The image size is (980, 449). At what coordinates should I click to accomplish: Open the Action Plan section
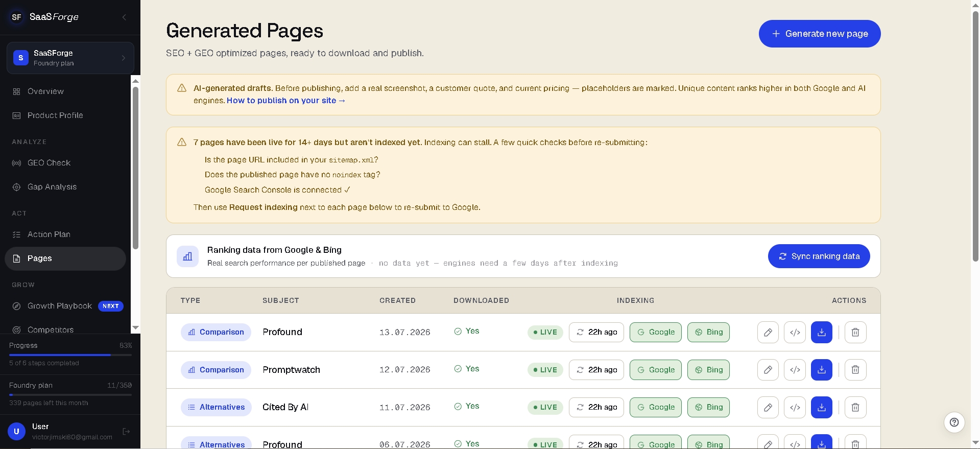[65, 234]
